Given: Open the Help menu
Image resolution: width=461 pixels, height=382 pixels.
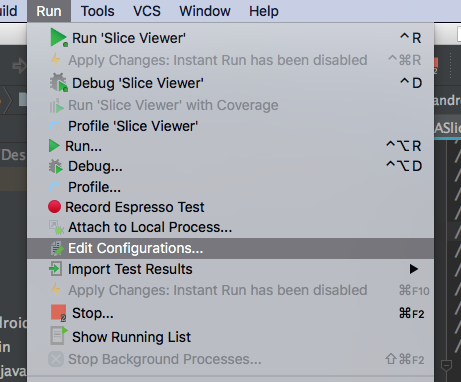Looking at the screenshot, I should point(264,11).
